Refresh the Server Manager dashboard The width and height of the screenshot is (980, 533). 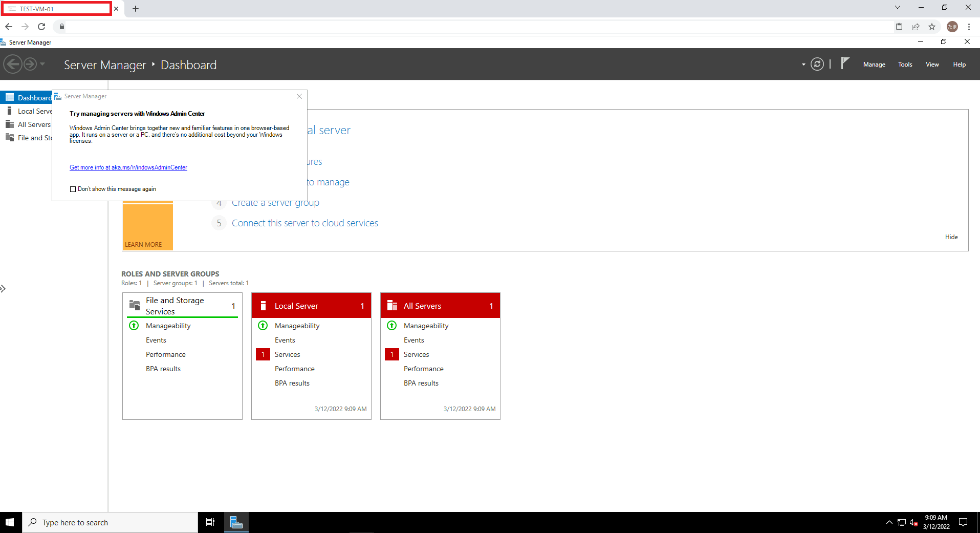817,65
